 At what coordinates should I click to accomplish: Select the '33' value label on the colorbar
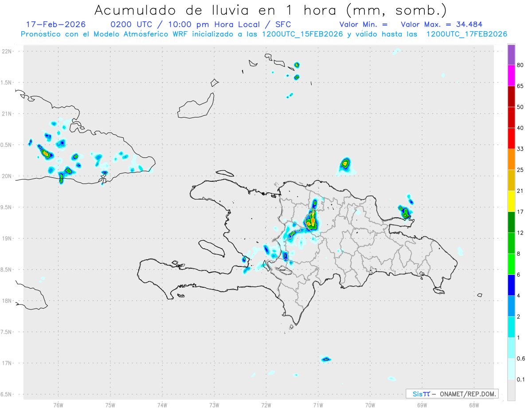[520, 149]
